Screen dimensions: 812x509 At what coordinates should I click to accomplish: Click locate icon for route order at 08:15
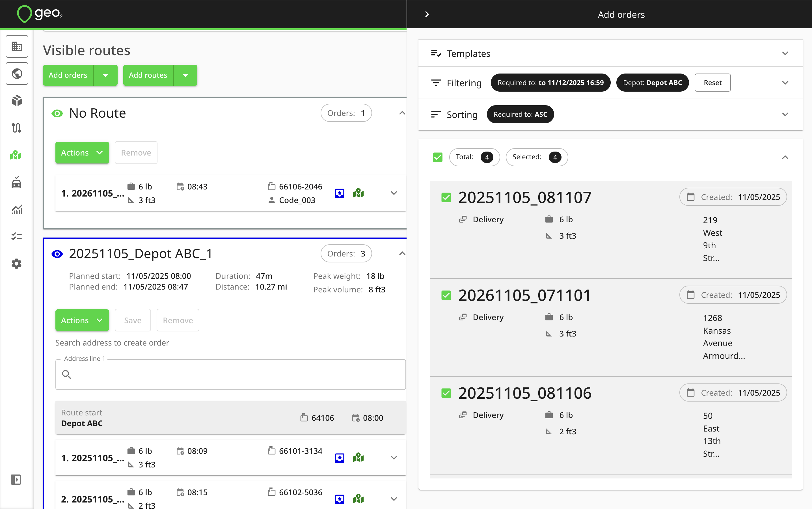click(x=340, y=499)
